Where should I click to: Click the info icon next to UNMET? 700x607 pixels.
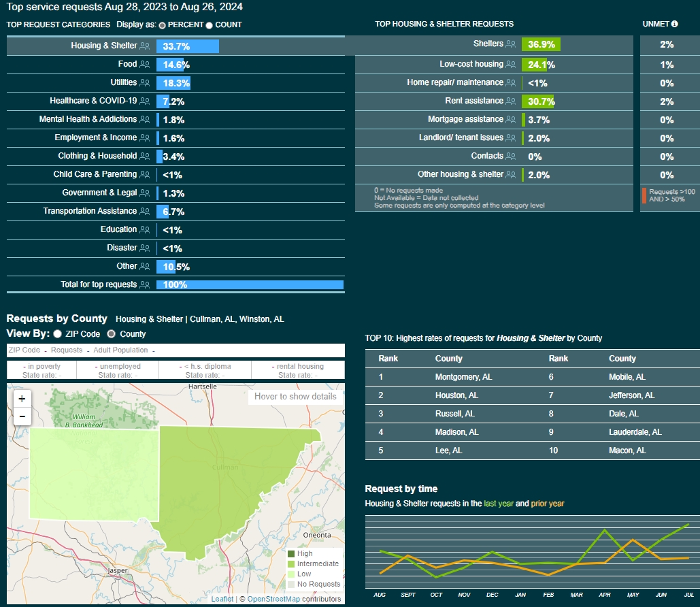click(x=675, y=24)
